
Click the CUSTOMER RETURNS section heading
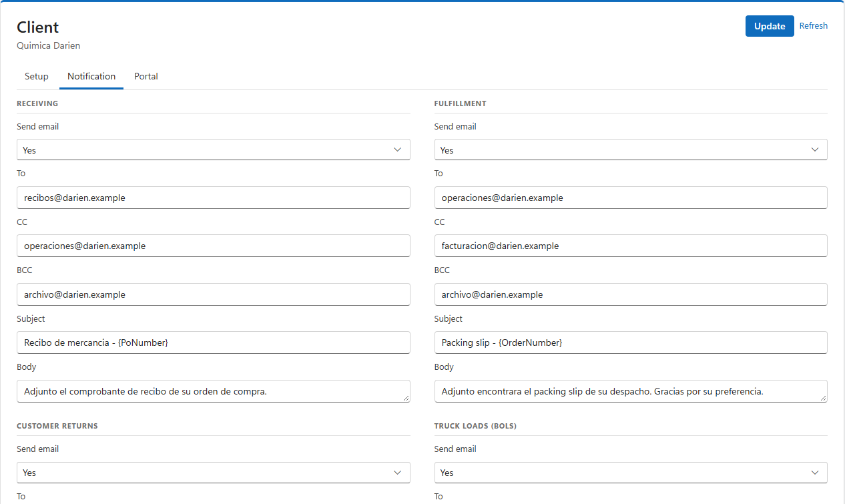pos(57,426)
